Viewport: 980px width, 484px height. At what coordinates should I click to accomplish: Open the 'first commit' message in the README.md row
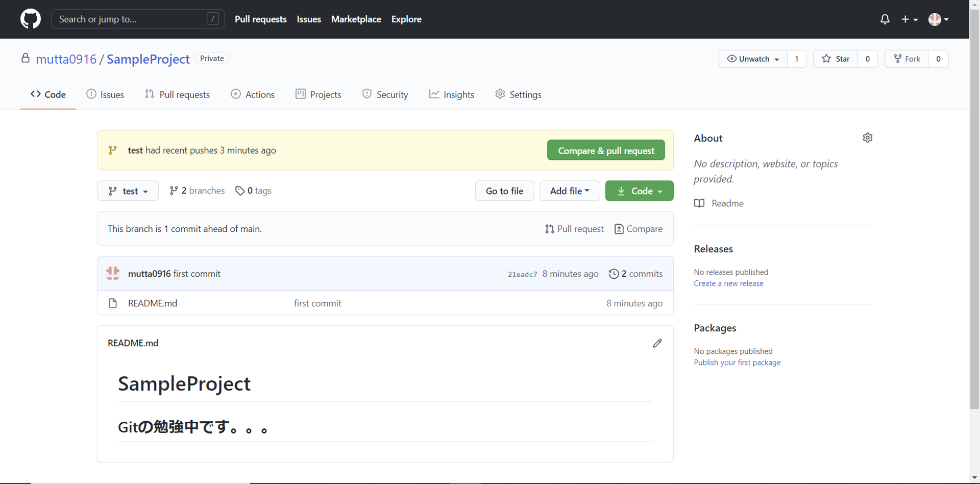click(x=317, y=303)
